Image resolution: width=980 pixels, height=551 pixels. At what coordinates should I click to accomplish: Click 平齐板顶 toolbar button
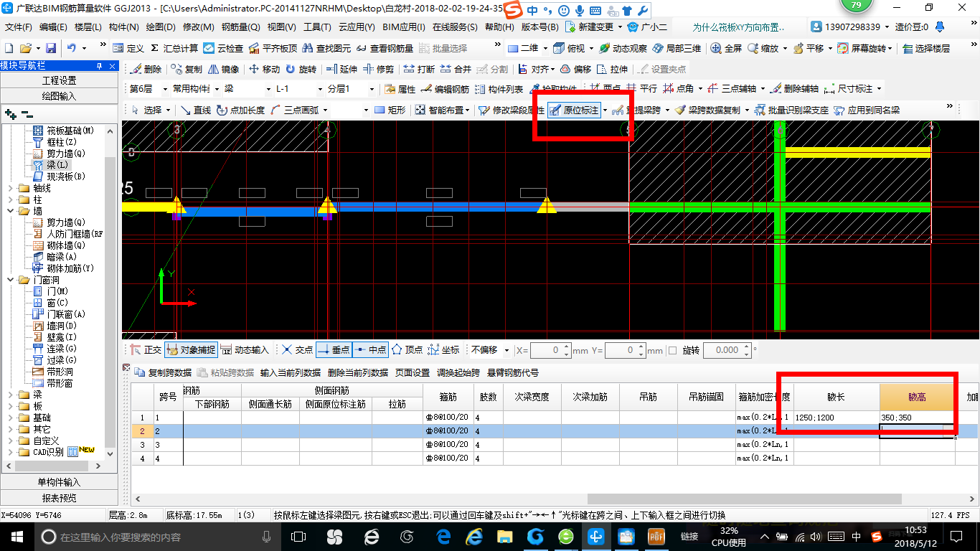point(273,48)
